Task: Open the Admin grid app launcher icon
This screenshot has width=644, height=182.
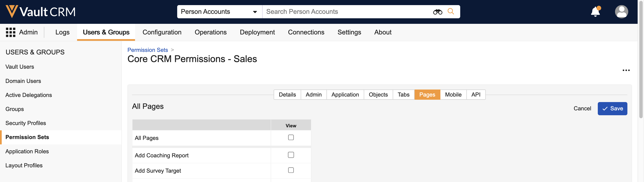Action: [x=10, y=32]
